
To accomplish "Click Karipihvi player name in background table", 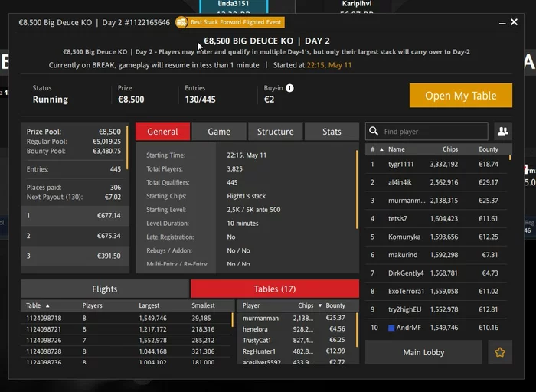I will 357,4.
